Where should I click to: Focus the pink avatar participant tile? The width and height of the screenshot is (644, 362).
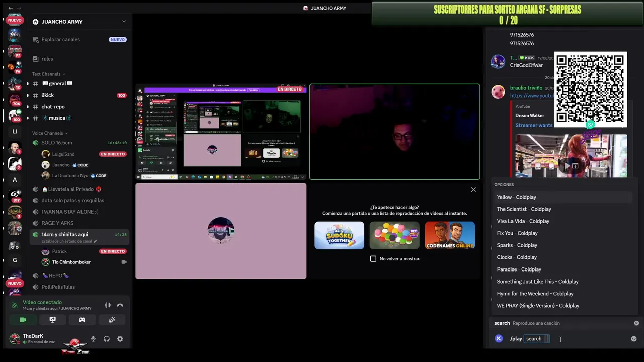pyautogui.click(x=221, y=231)
